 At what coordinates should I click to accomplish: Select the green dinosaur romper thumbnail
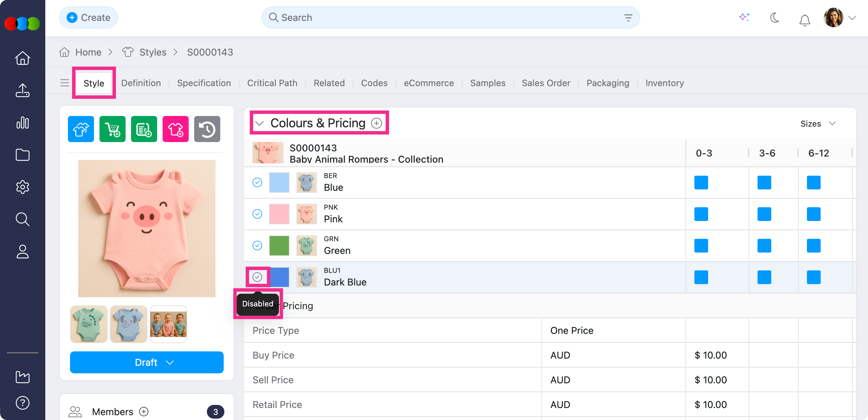point(89,324)
